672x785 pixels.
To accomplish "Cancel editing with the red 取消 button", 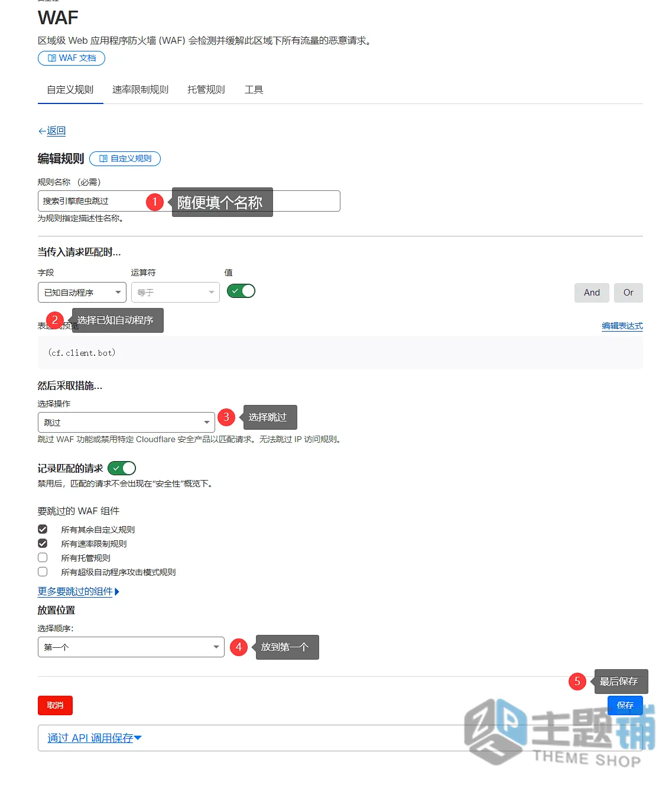I will (55, 706).
